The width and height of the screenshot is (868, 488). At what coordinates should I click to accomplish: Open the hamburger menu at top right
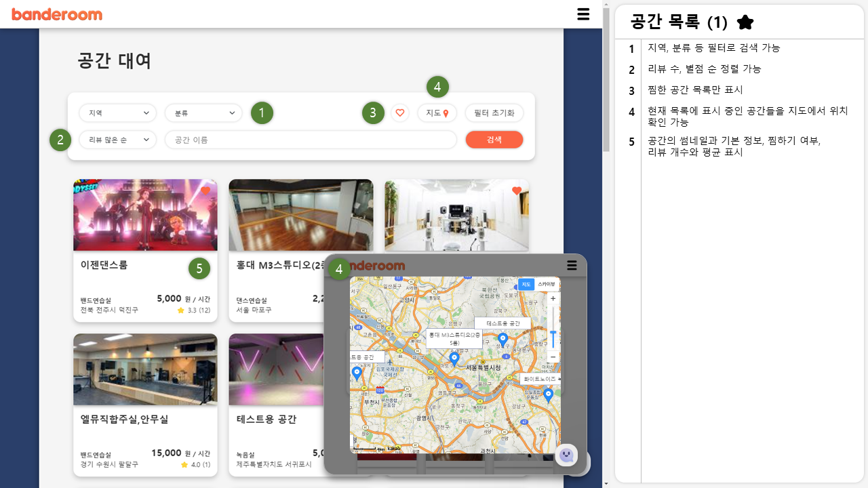click(583, 14)
